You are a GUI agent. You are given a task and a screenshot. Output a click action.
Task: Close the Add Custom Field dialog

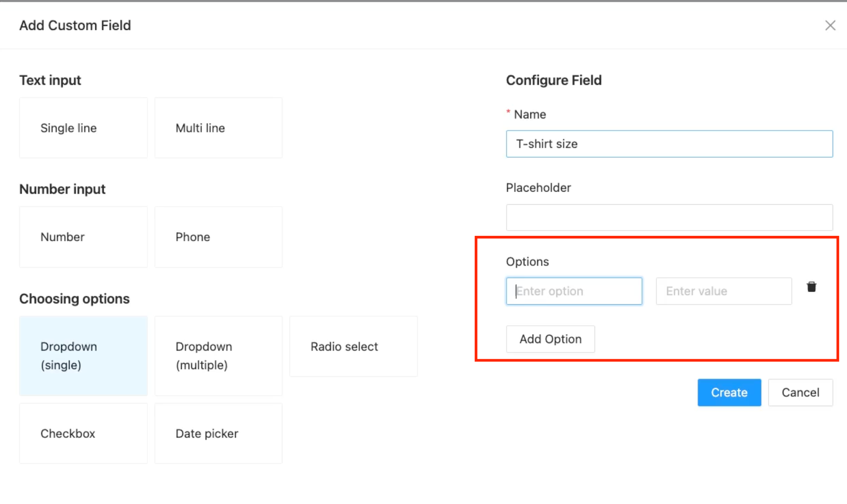tap(830, 25)
